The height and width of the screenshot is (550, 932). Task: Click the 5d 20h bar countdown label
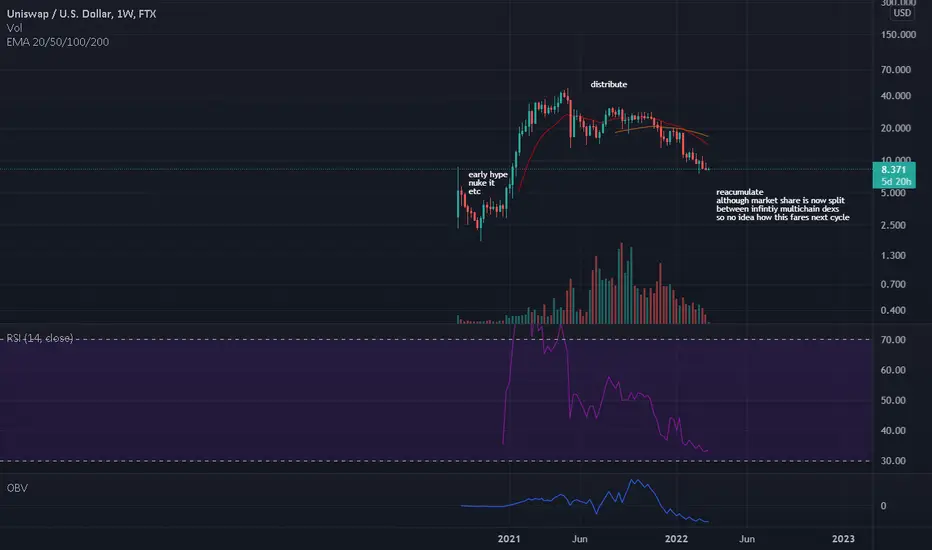[x=896, y=181]
